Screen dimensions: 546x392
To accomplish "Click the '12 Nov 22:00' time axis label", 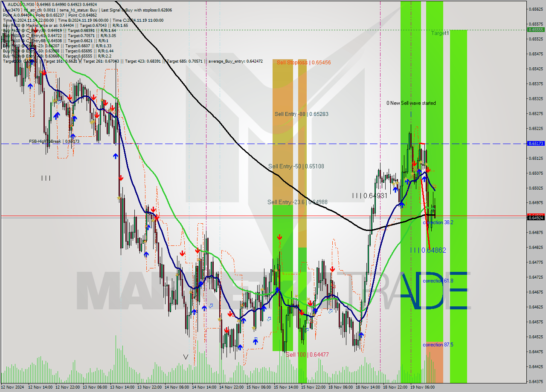I will point(67,387).
